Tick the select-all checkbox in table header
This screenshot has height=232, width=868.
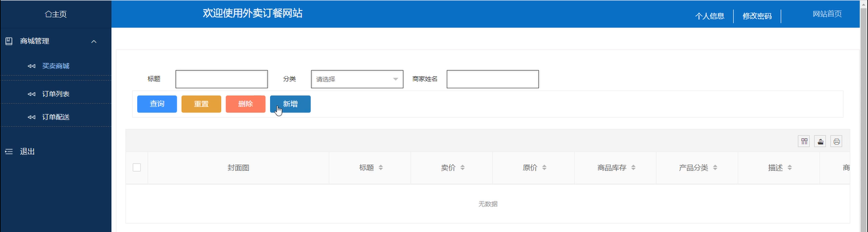(x=137, y=168)
